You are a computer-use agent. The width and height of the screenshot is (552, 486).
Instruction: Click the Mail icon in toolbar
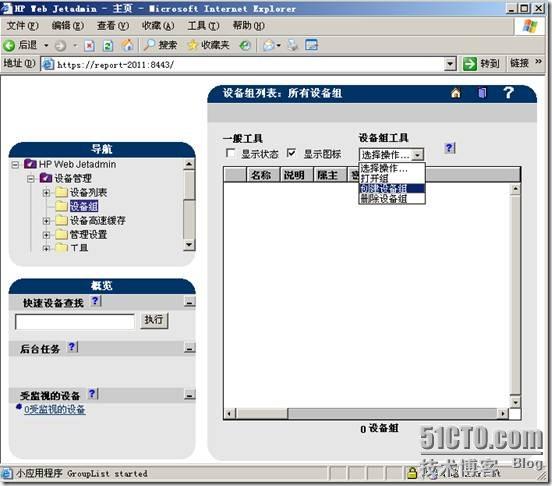click(269, 45)
